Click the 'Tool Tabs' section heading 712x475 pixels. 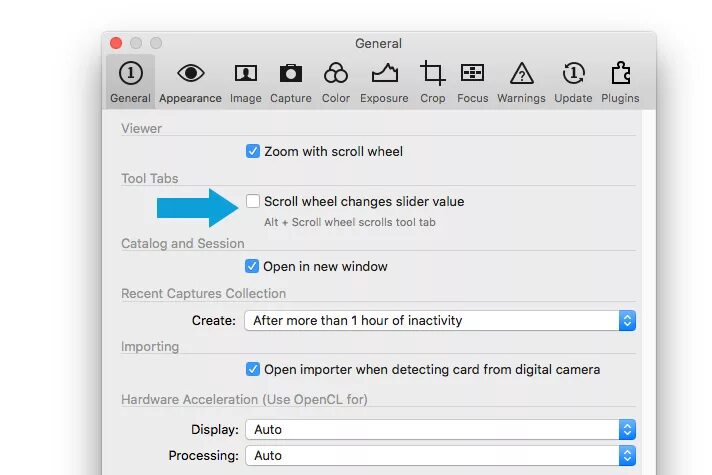(149, 178)
